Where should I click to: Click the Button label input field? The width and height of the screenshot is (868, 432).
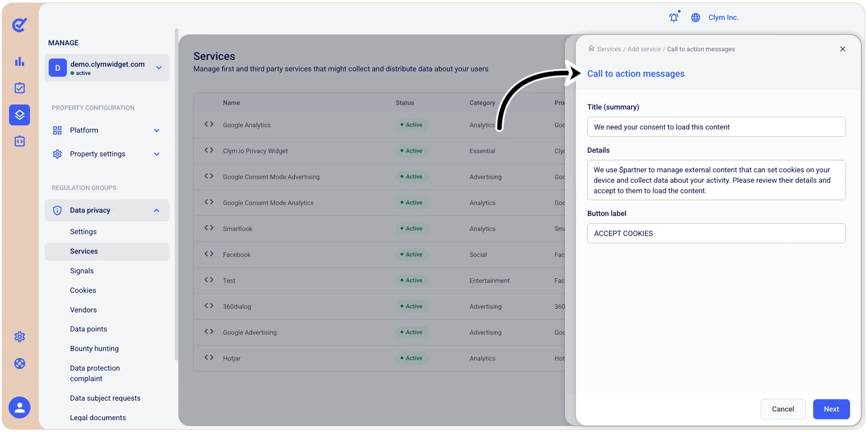click(x=716, y=233)
